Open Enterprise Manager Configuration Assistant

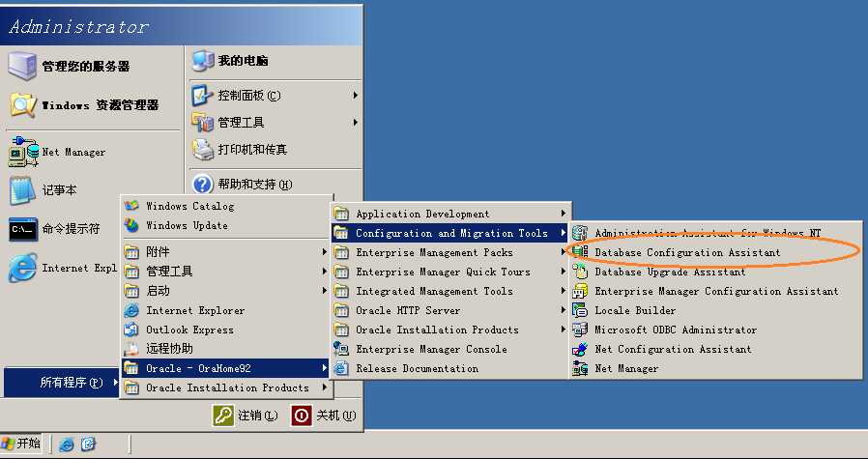715,291
